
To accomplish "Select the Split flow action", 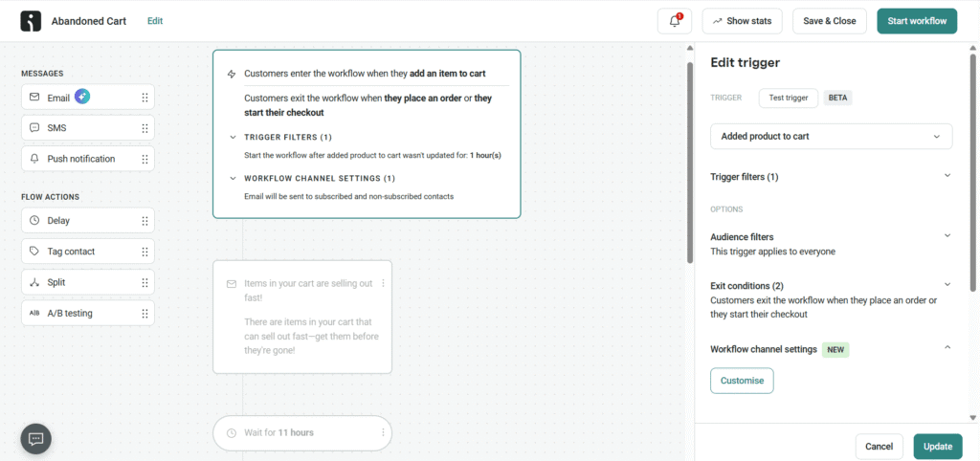I will click(87, 282).
